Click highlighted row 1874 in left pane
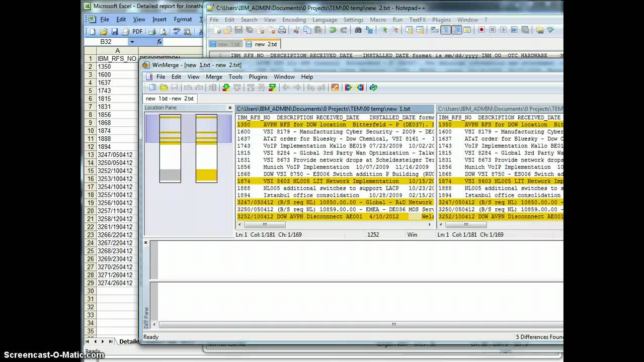 [335, 181]
